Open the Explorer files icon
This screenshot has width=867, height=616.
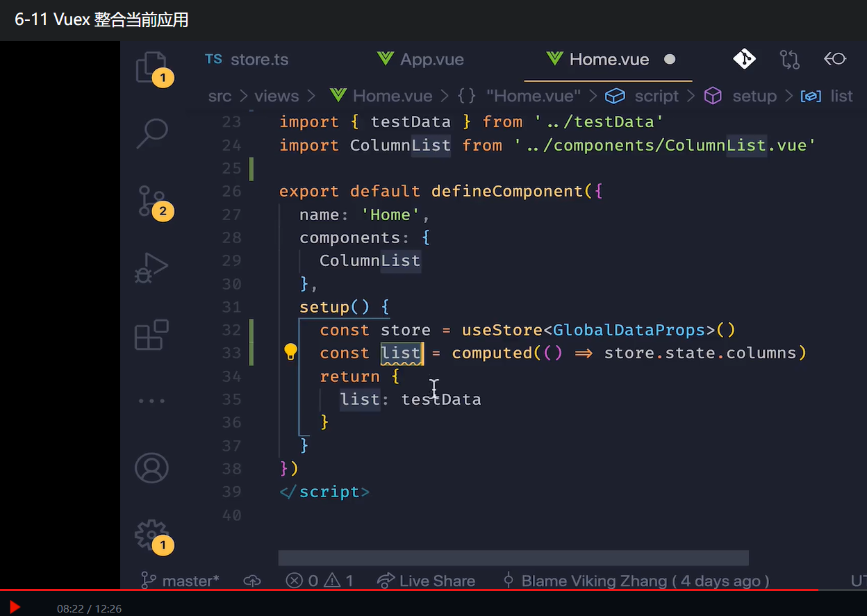151,67
